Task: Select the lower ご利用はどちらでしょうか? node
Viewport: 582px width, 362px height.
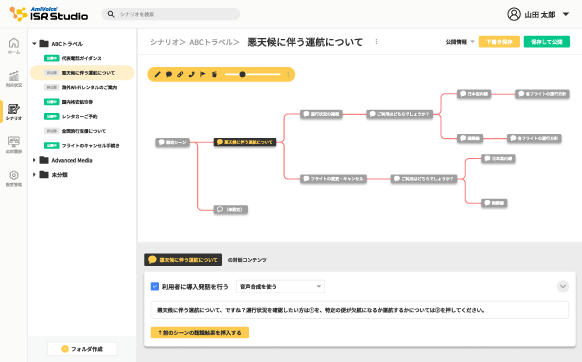Action: click(424, 179)
